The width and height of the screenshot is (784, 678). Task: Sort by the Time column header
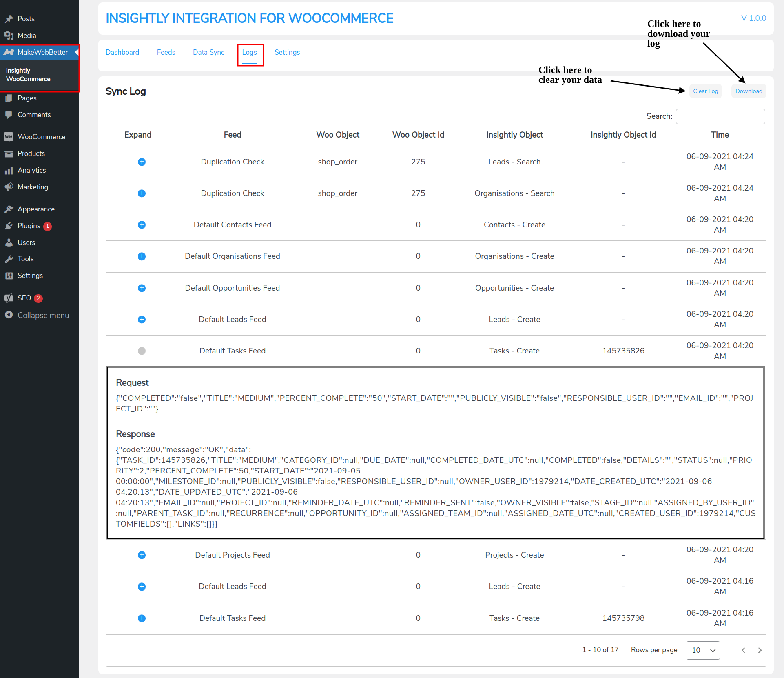[720, 135]
